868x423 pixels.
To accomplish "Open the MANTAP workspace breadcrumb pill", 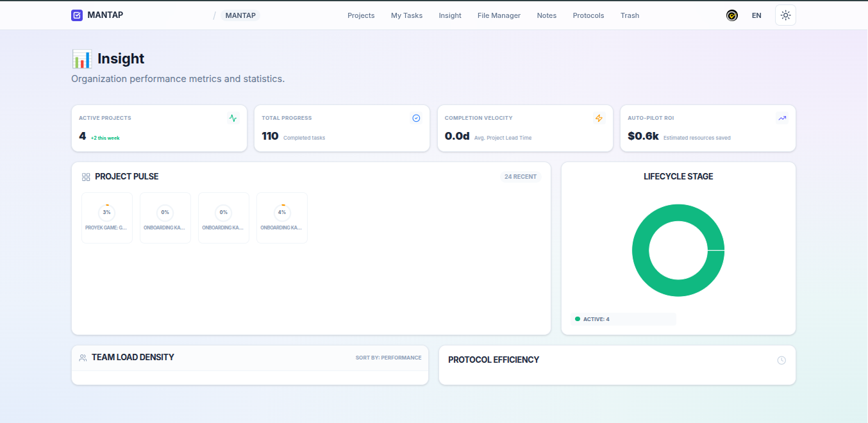I will point(240,15).
